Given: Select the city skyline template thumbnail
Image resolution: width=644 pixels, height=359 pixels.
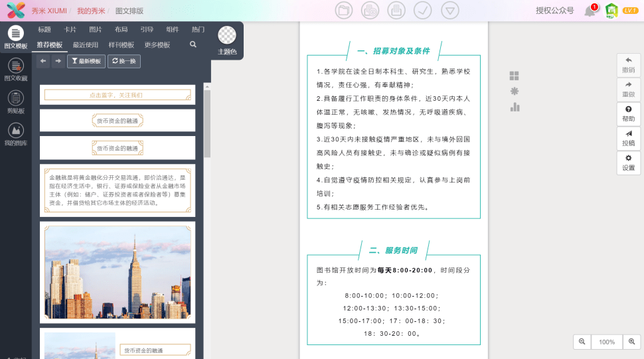Looking at the screenshot, I should (x=118, y=273).
